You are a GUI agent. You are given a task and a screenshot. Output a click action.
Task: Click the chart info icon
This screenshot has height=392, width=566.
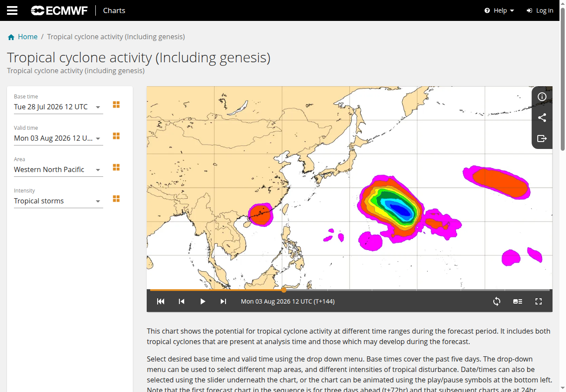542,97
